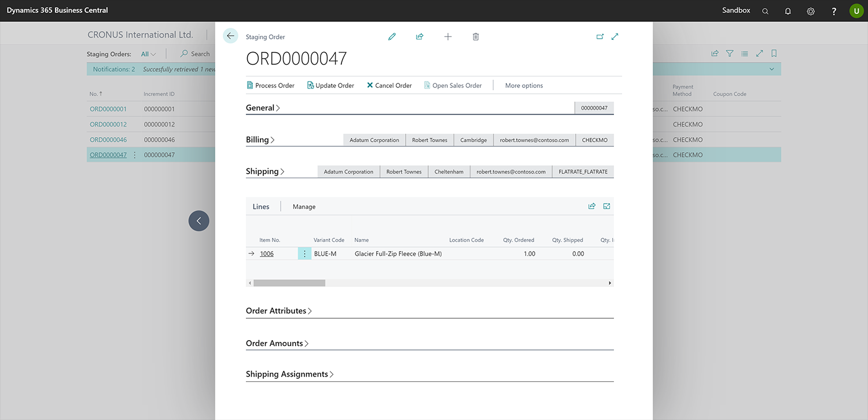Expand the Billing section
This screenshot has height=420, width=868.
pos(260,139)
